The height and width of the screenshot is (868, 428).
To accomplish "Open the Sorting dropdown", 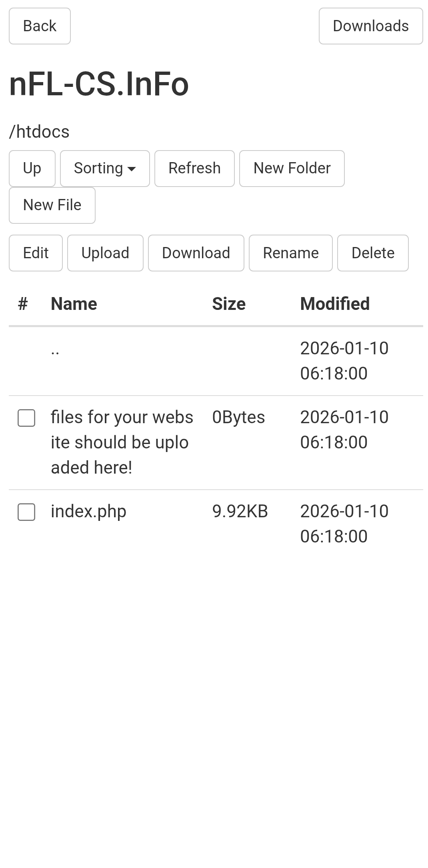I will point(105,168).
